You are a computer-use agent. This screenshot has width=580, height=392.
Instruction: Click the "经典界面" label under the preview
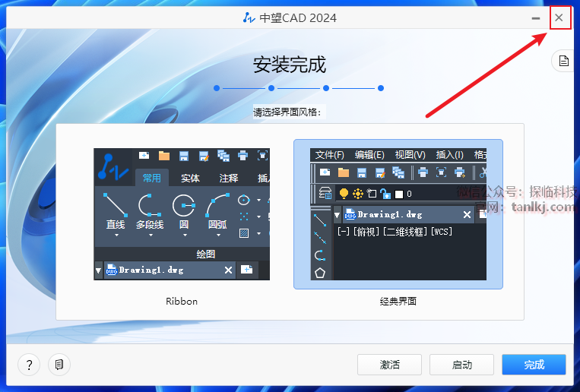click(x=398, y=302)
